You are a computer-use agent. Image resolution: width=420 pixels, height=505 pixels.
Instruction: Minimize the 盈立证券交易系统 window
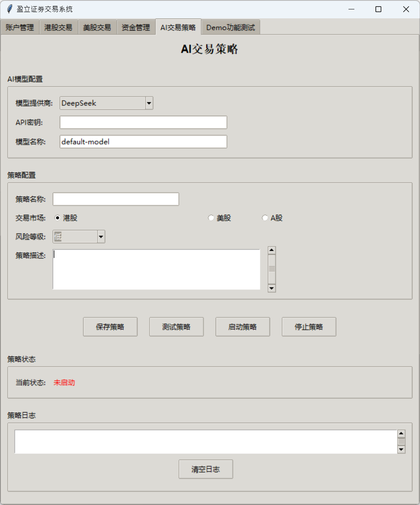point(351,9)
